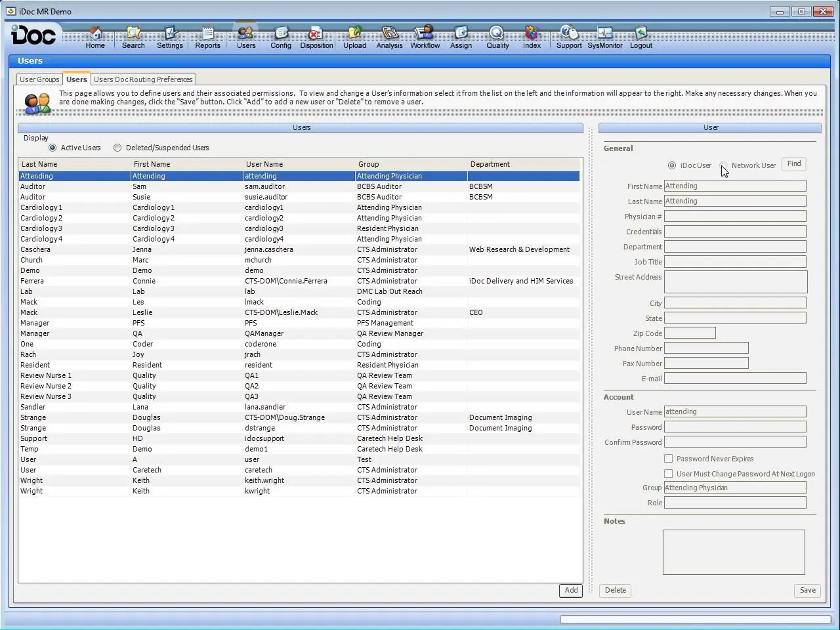Enable Password Never Expires

(x=669, y=459)
